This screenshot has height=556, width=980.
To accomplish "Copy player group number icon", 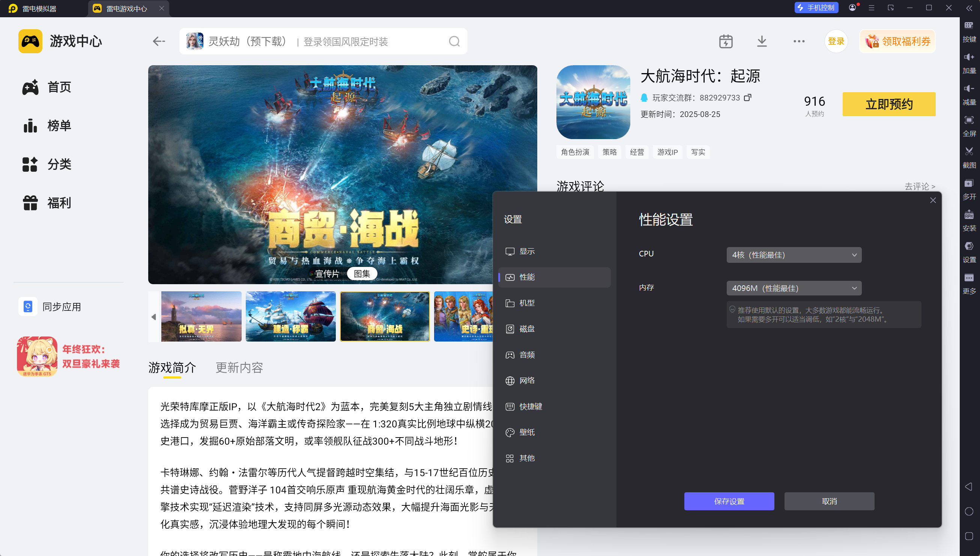I will (x=747, y=98).
